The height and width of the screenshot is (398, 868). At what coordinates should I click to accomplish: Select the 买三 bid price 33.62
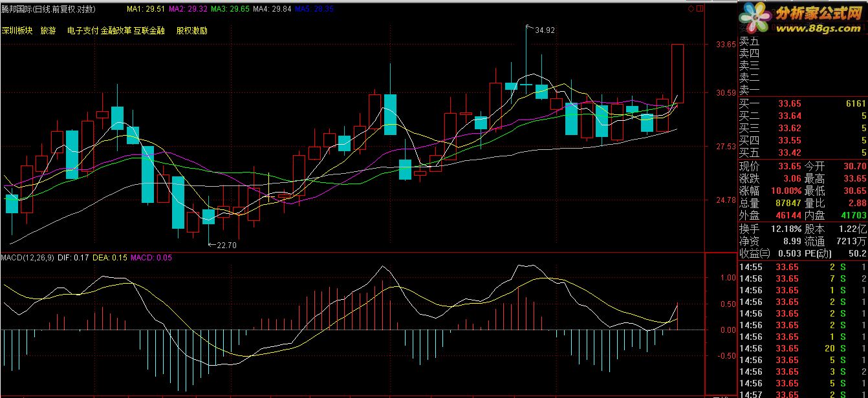[790, 129]
